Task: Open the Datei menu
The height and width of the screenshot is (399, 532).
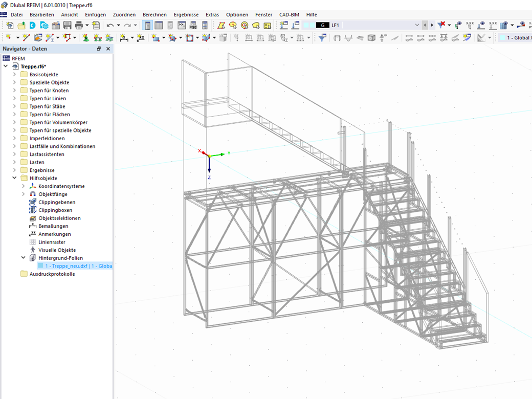Action: [16, 15]
